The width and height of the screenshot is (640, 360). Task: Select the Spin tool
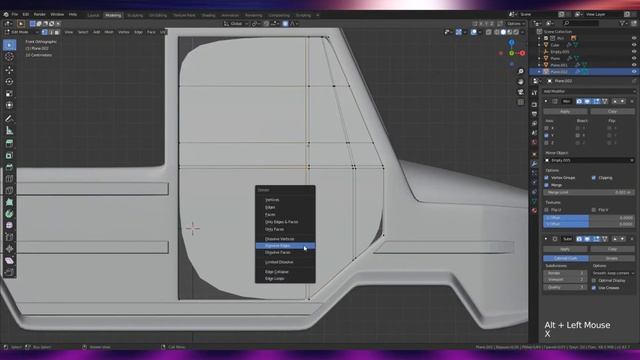tap(9, 214)
